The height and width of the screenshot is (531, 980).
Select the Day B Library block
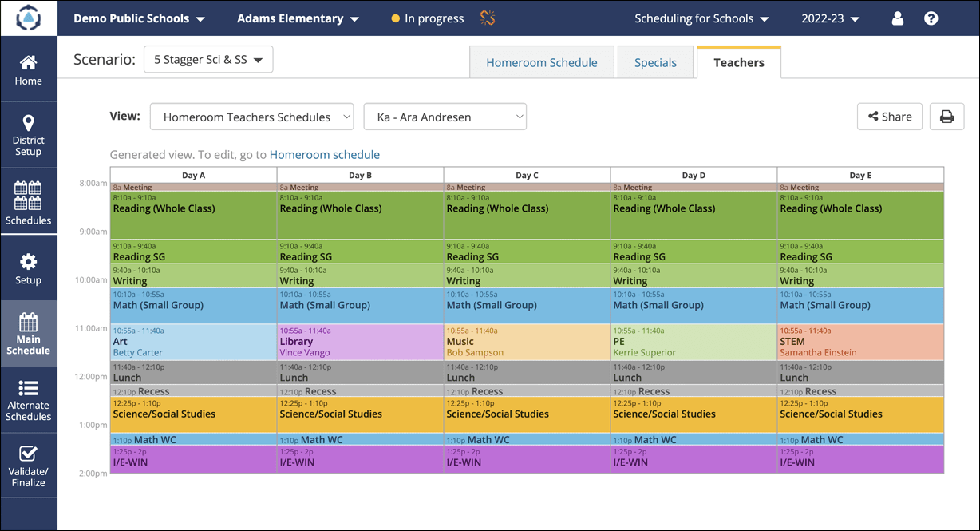click(360, 345)
